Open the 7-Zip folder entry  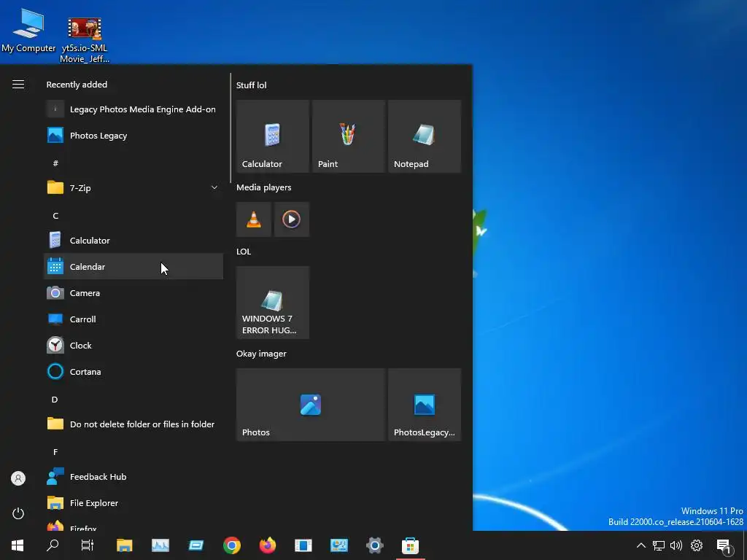pyautogui.click(x=133, y=187)
